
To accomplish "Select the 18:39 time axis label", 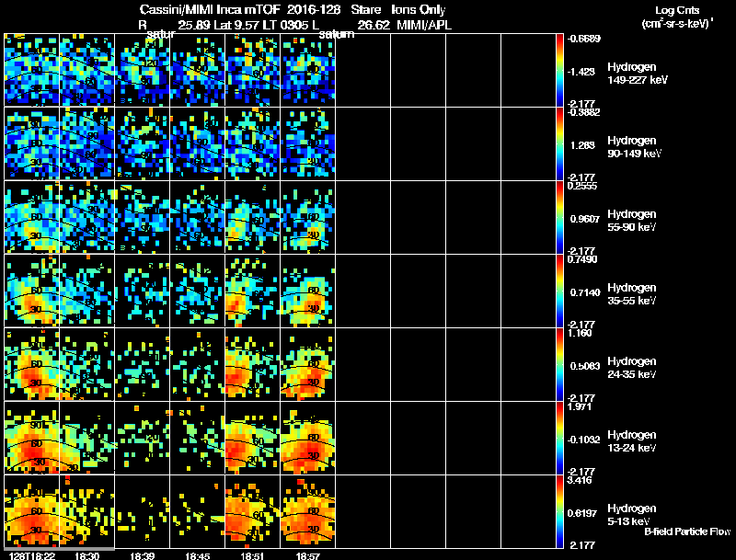I will [143, 555].
